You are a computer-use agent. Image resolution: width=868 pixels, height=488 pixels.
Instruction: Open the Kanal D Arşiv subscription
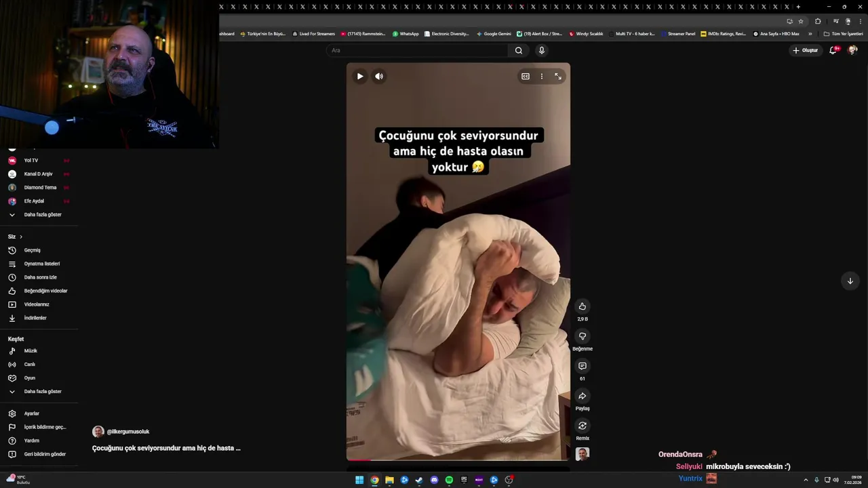click(39, 174)
